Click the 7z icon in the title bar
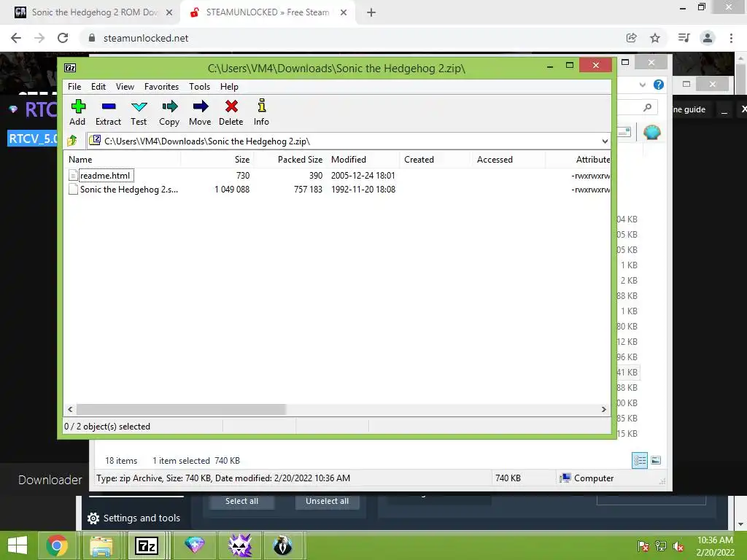747x560 pixels. click(70, 68)
